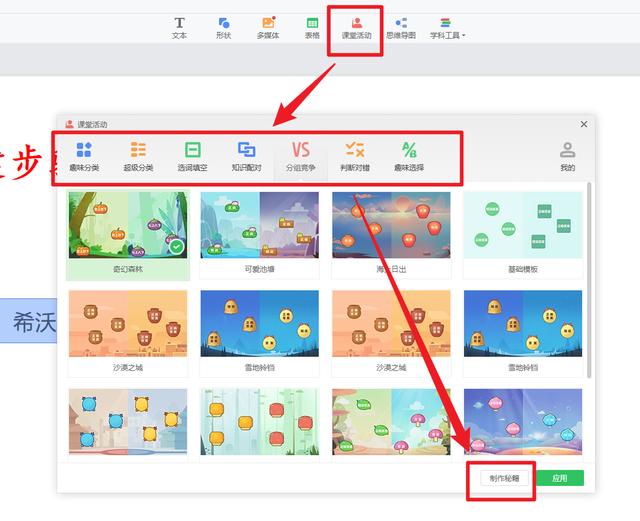The image size is (640, 521).
Task: Choose the orange and red lanterns template
Action: click(x=260, y=422)
